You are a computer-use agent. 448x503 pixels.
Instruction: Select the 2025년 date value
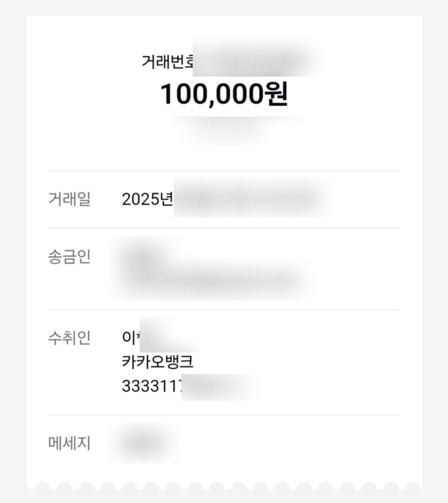(148, 199)
